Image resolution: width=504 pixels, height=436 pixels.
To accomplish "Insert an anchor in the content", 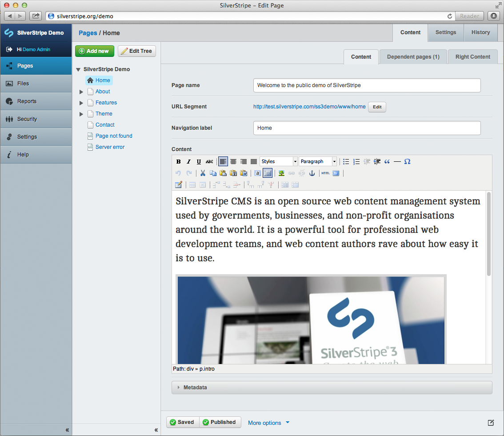I will [x=312, y=173].
